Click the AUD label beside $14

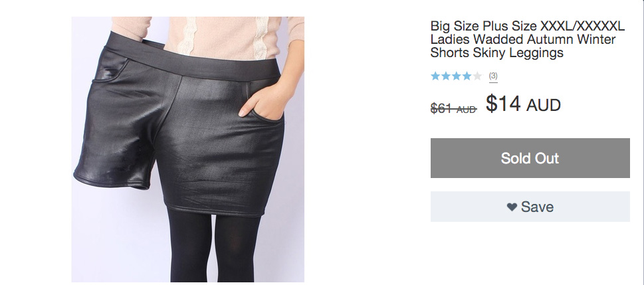click(x=544, y=106)
